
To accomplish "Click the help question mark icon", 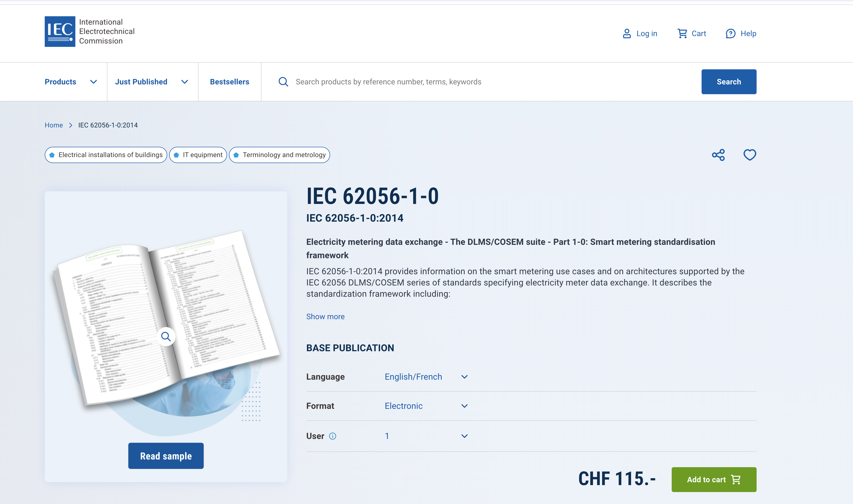I will 730,34.
